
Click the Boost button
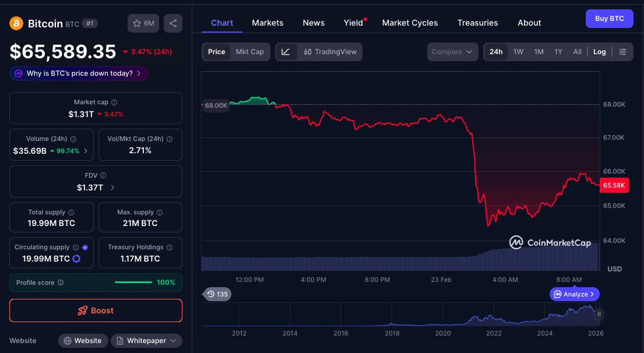tap(96, 310)
